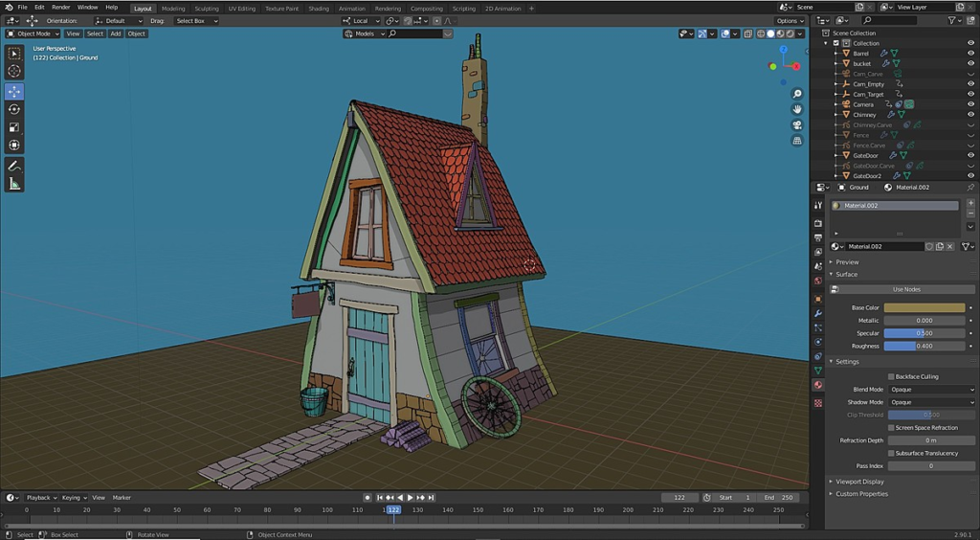Expand the Viewport Display panel

coord(859,482)
